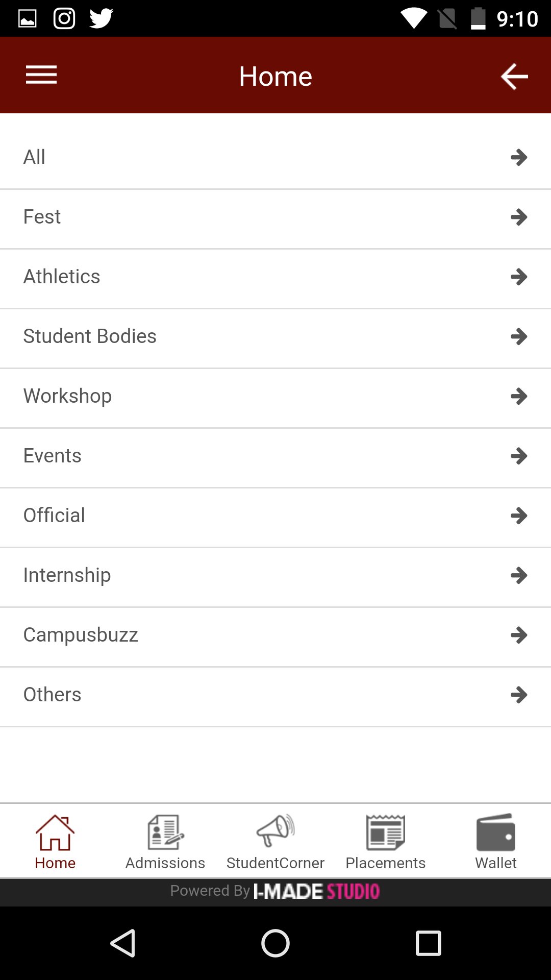Viewport: 551px width, 980px height.
Task: Expand the Others category arrow
Action: (519, 695)
